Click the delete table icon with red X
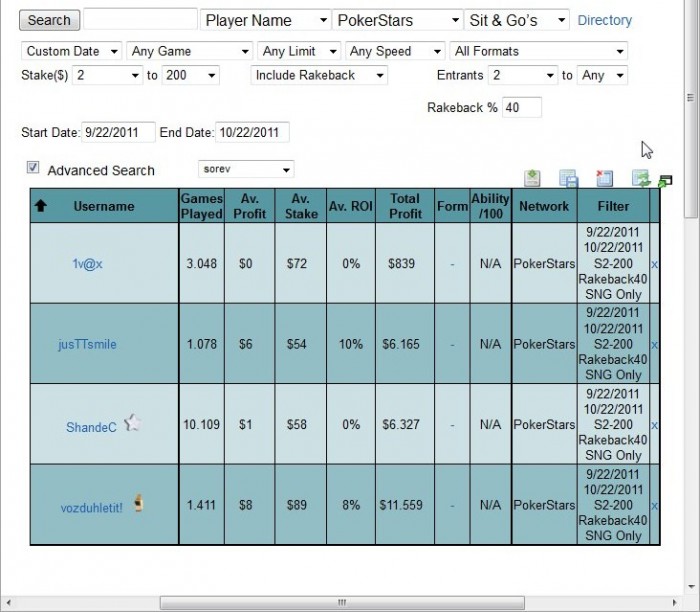The image size is (700, 612). pos(604,178)
